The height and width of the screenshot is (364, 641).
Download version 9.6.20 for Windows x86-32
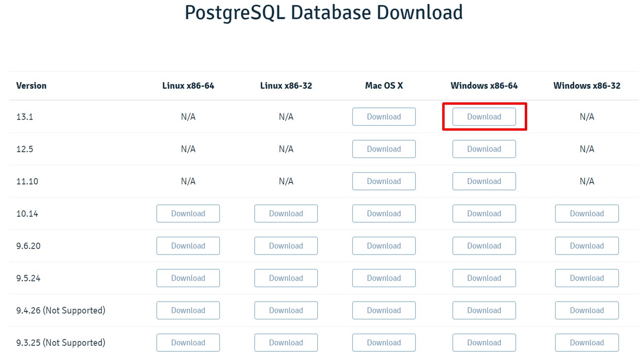[x=587, y=246]
